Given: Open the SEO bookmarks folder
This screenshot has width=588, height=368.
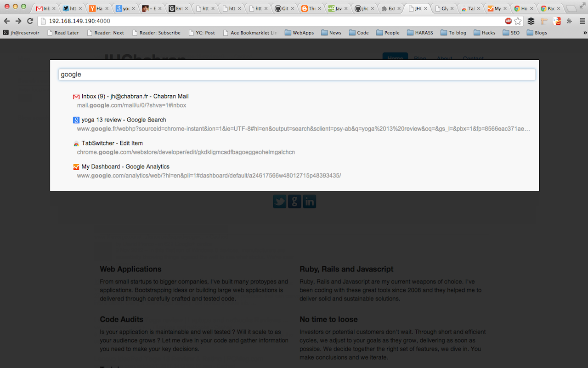Looking at the screenshot, I should click(511, 33).
